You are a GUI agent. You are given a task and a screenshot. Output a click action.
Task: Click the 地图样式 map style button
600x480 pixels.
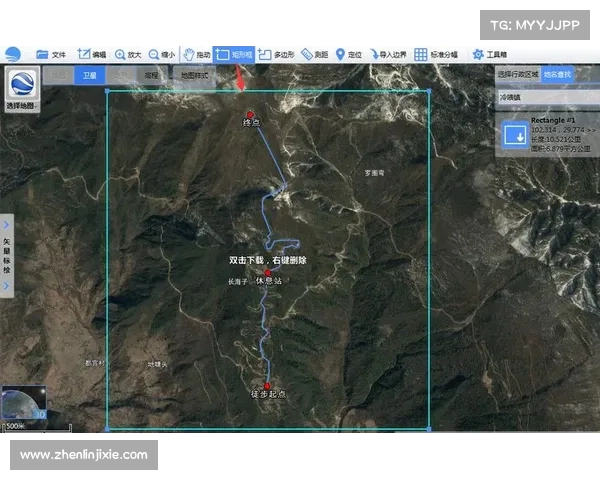click(x=194, y=75)
